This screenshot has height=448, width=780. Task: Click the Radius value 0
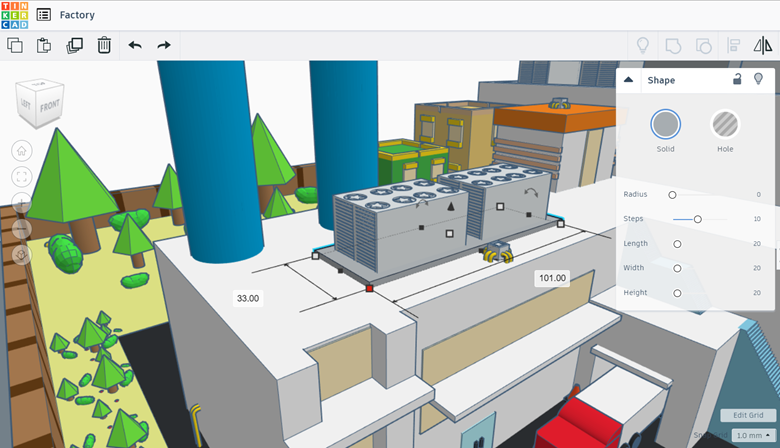758,194
